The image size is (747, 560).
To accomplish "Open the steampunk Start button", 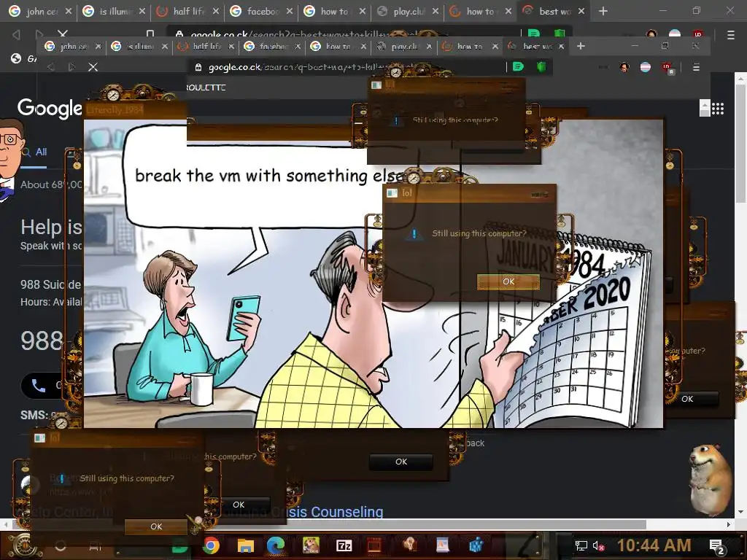I will click(21, 545).
